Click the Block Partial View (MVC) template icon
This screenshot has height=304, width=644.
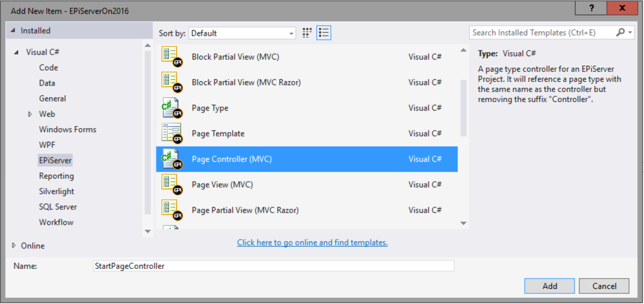coord(171,57)
